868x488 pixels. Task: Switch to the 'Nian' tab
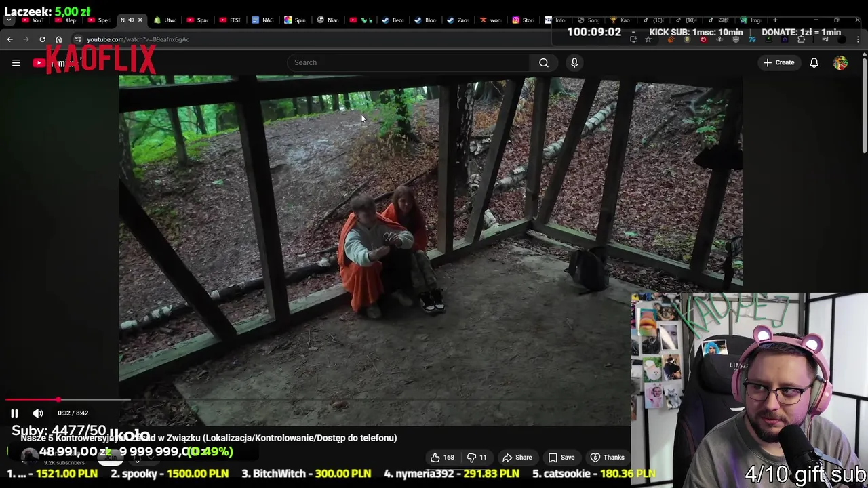coord(328,20)
